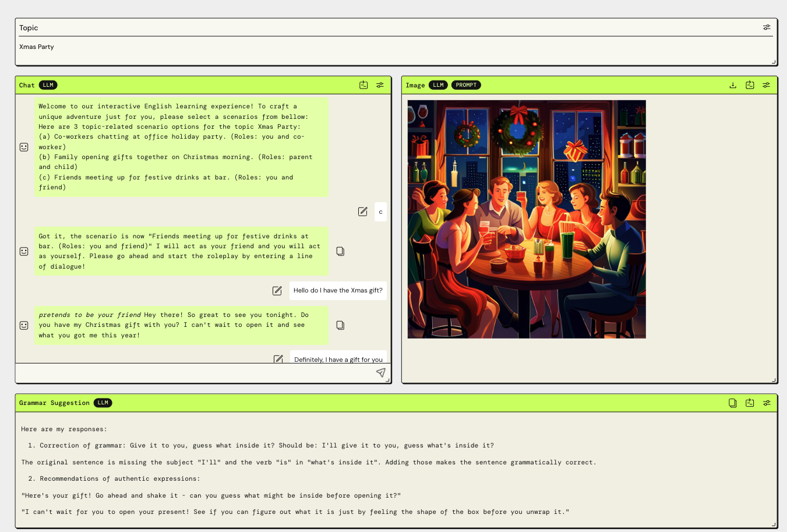Open the Grammar Suggestion settings sliders icon

[767, 403]
